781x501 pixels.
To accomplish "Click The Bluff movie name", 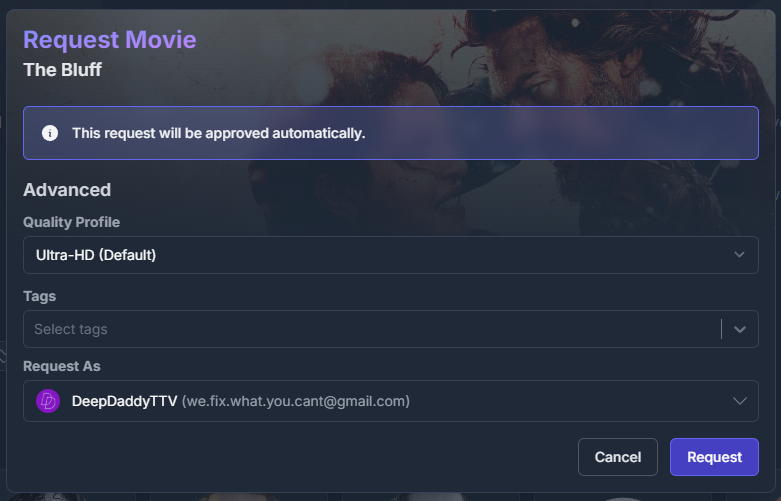I will [62, 70].
